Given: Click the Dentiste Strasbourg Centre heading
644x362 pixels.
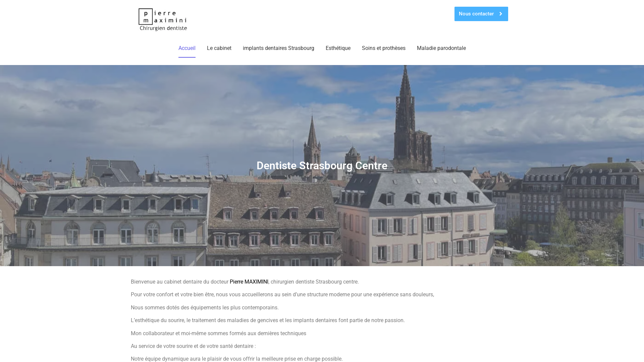Looking at the screenshot, I should pyautogui.click(x=322, y=166).
